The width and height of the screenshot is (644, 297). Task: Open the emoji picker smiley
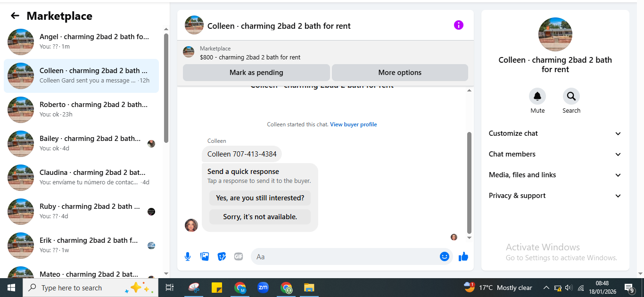coord(444,256)
